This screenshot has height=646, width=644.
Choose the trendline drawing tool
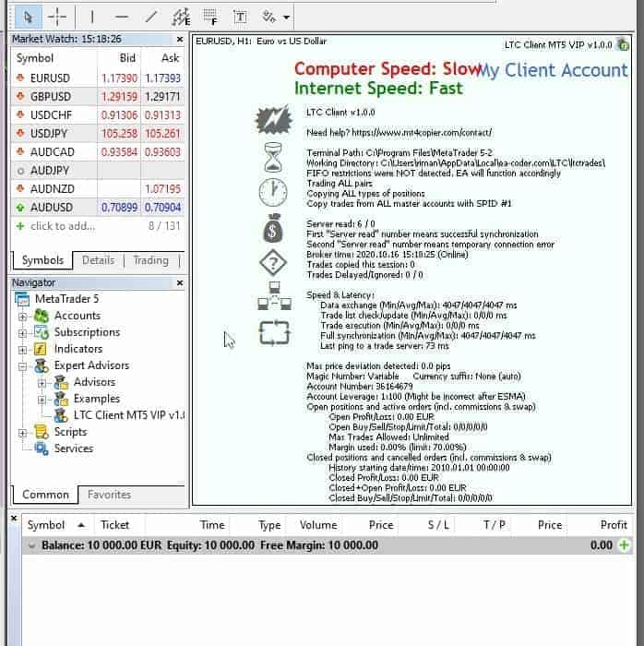click(151, 17)
